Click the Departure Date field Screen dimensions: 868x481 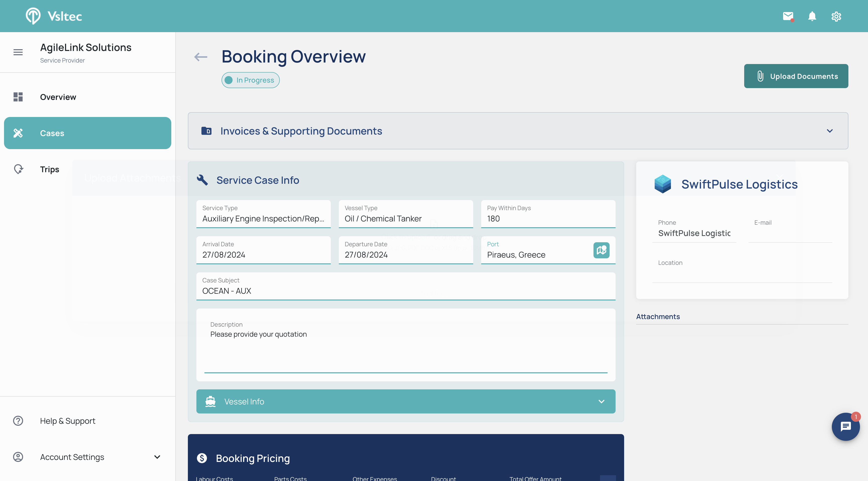406,250
